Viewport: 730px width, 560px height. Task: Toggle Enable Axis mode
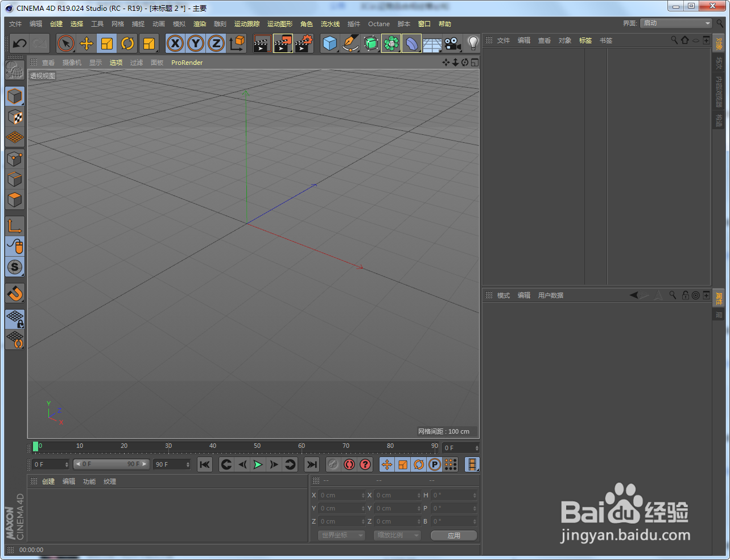point(15,226)
